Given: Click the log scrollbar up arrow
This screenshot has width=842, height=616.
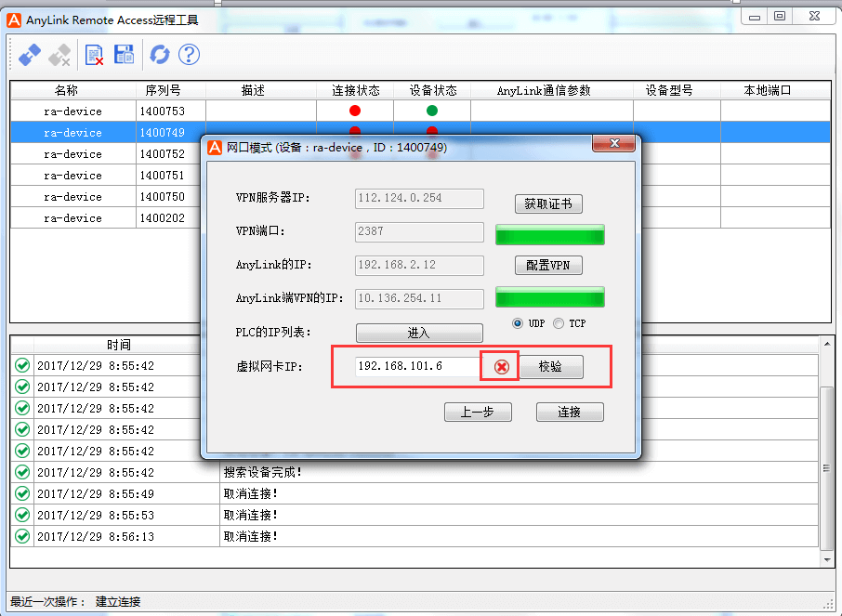Looking at the screenshot, I should (x=827, y=344).
